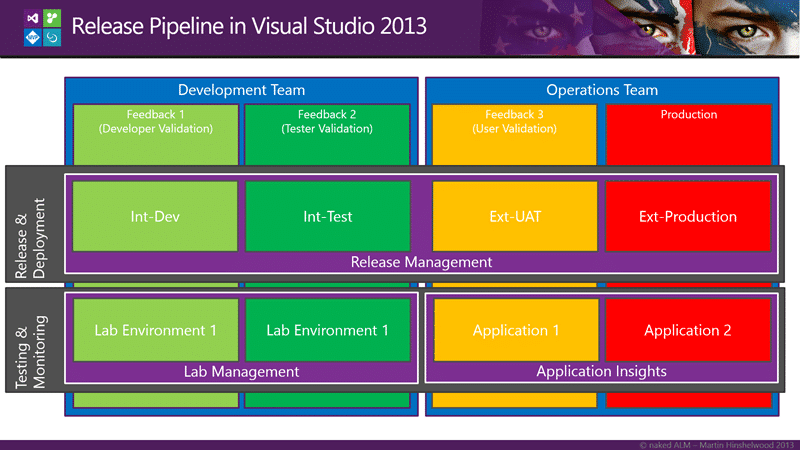Click the Feedback 2 Tester Validation box
800x450 pixels.
[x=327, y=135]
